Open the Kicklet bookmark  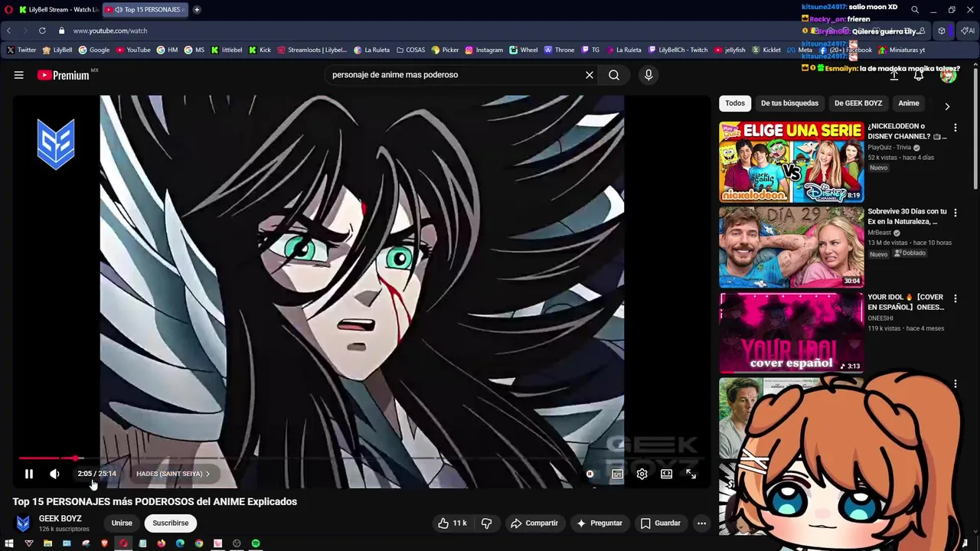tap(766, 50)
